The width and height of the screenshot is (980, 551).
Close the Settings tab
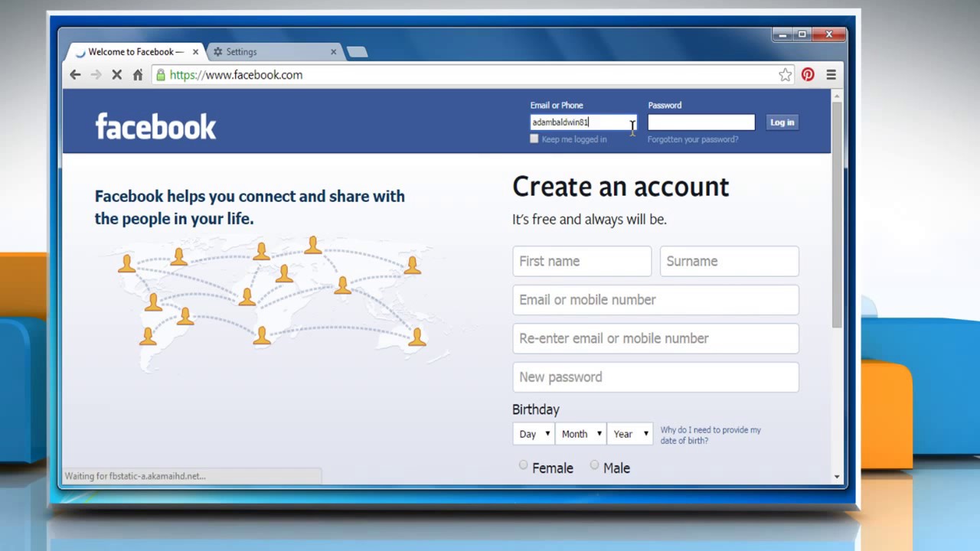333,52
